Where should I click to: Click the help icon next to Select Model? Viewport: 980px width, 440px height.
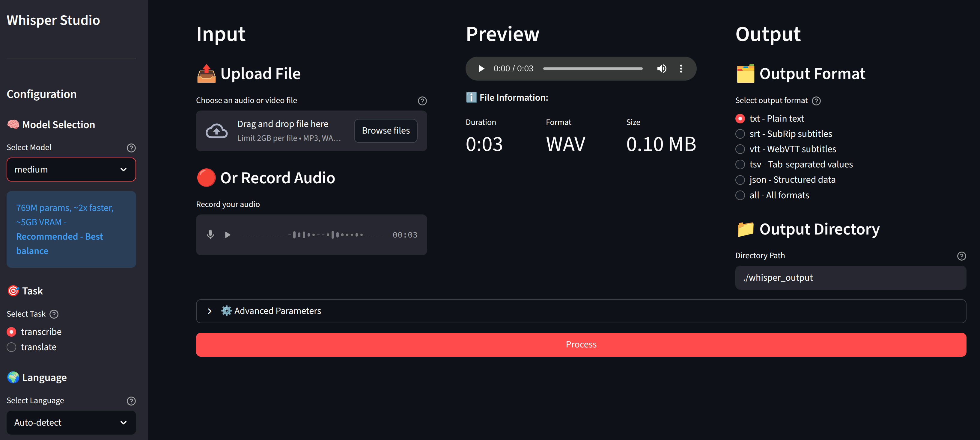131,148
